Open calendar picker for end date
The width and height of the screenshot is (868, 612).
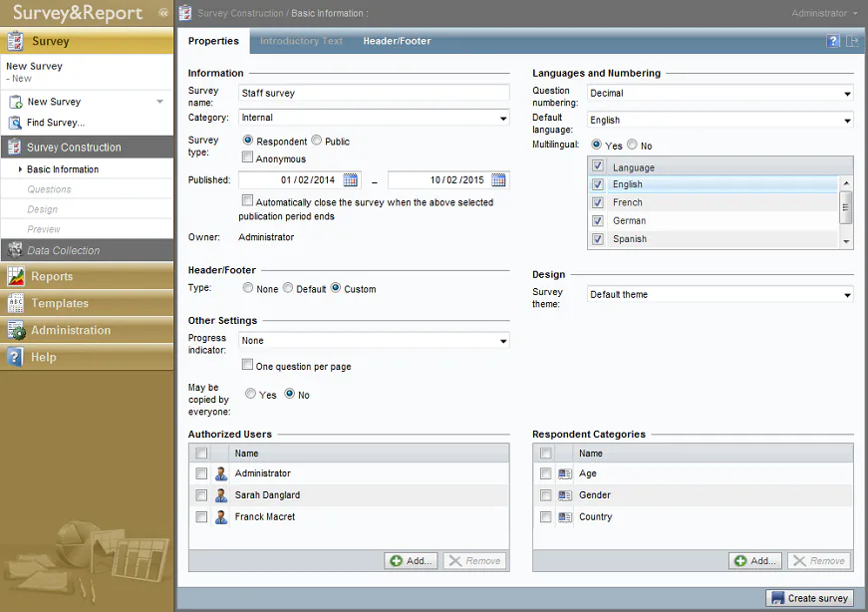coord(498,180)
